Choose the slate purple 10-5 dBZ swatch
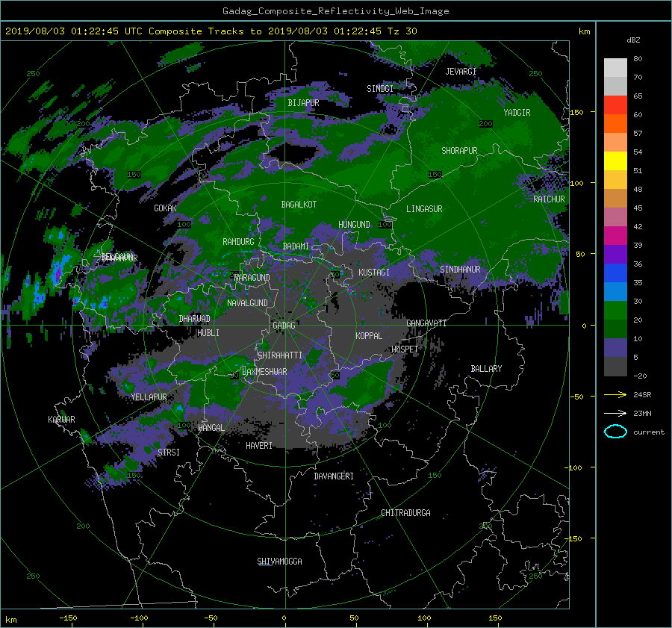 615,348
